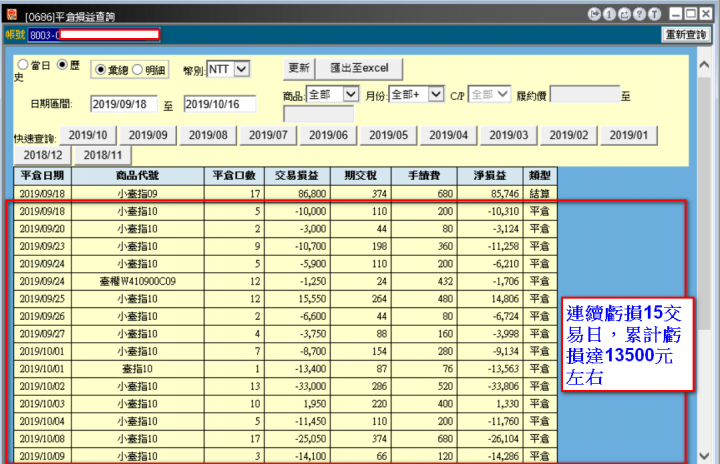Open the C/P 全部 dropdown

tap(489, 94)
